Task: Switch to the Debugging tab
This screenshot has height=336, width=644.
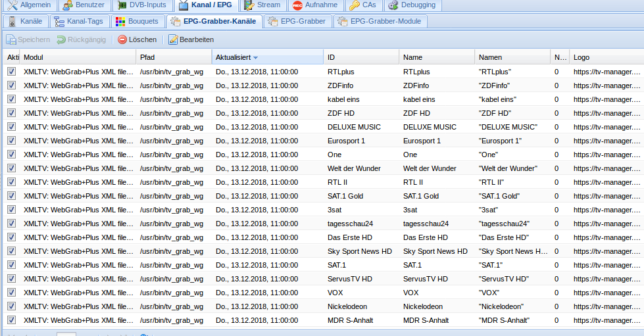Action: 412,5
